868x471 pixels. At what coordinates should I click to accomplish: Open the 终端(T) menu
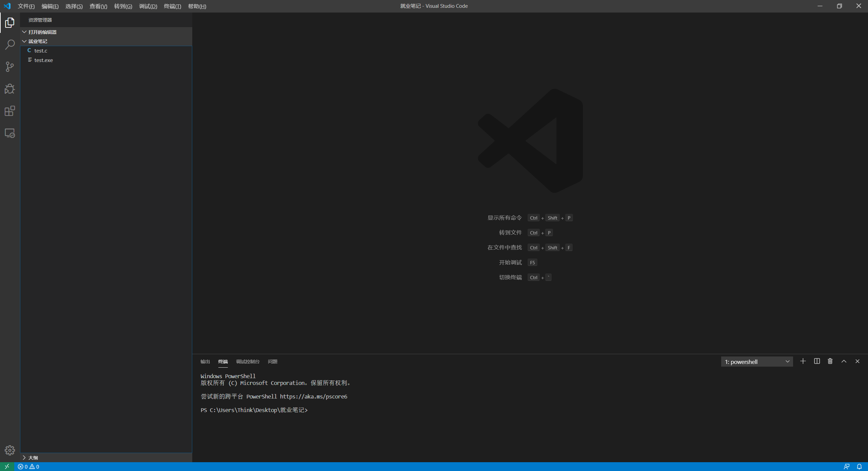173,6
